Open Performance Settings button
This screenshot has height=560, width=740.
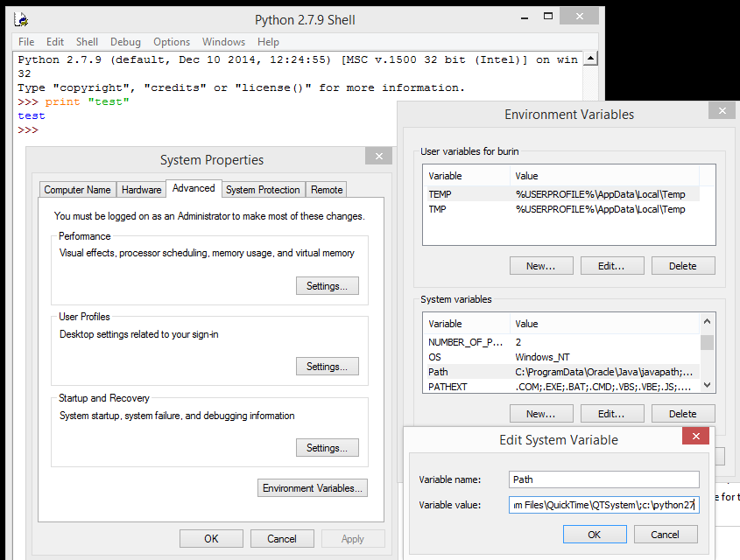(327, 286)
